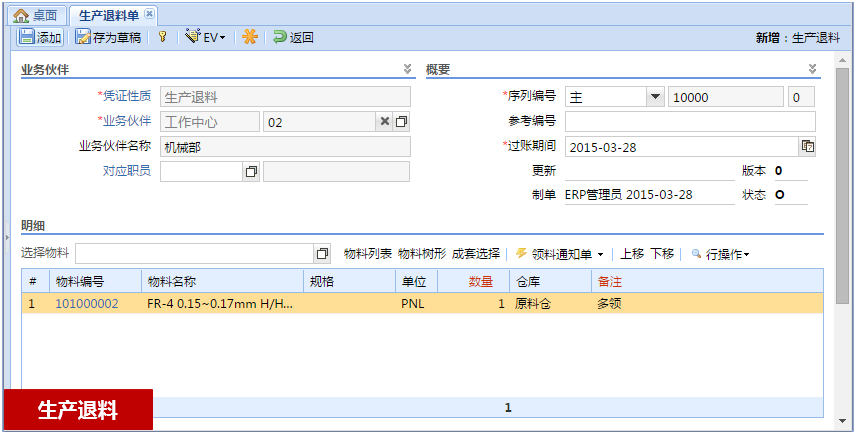
Task: Collapse the 概要 section
Action: pyautogui.click(x=812, y=69)
